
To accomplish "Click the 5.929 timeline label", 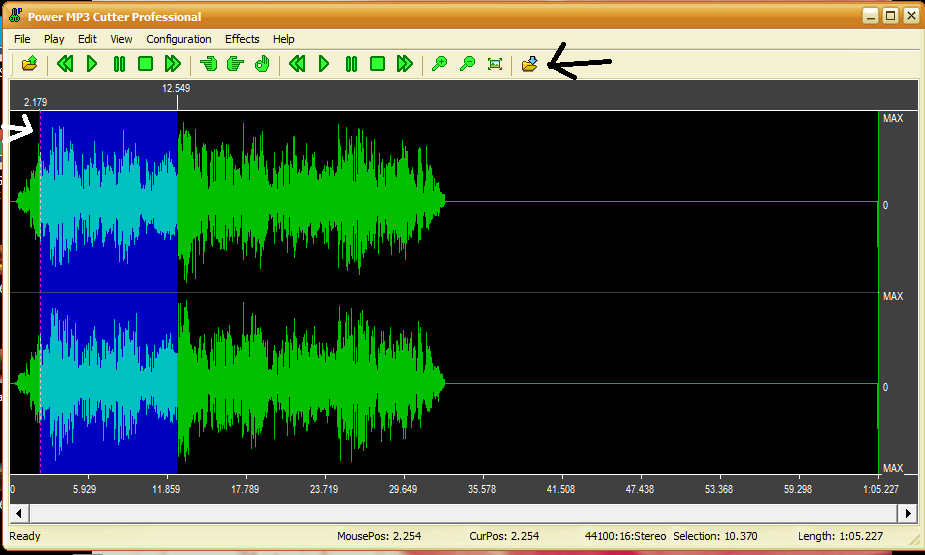I will tap(84, 489).
